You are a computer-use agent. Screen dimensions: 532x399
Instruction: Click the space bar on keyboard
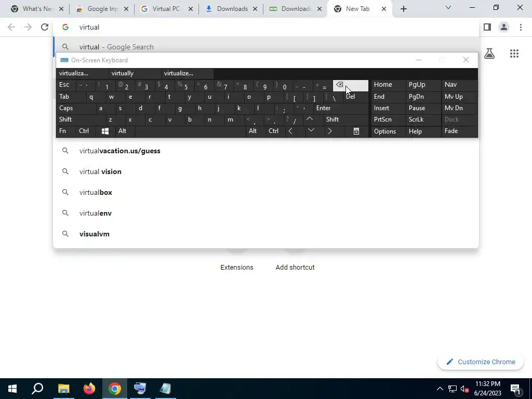[x=190, y=131]
